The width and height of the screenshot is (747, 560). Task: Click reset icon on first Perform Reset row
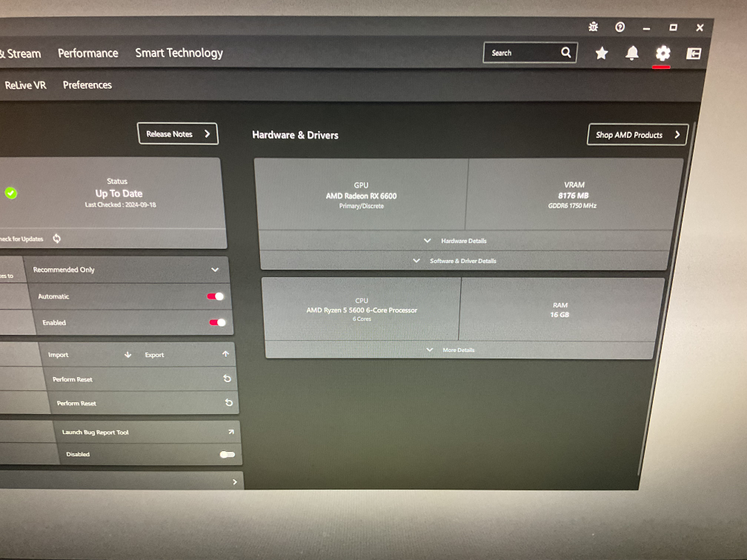click(228, 379)
